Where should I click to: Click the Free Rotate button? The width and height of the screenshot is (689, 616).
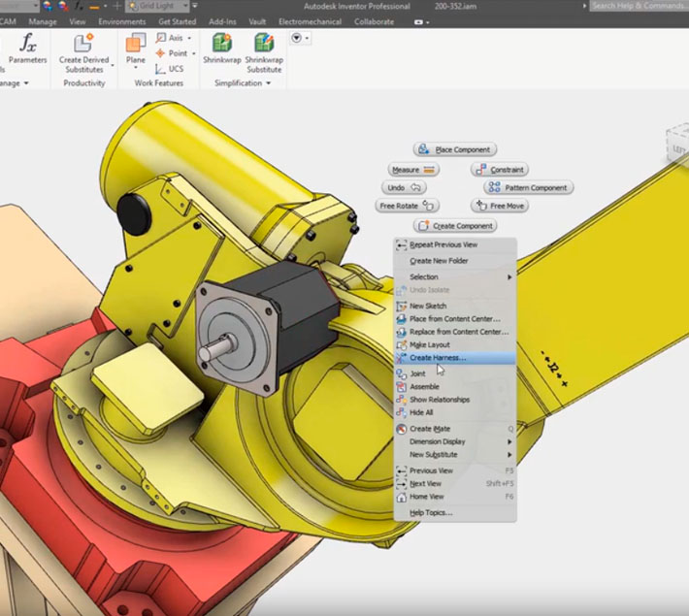point(409,206)
